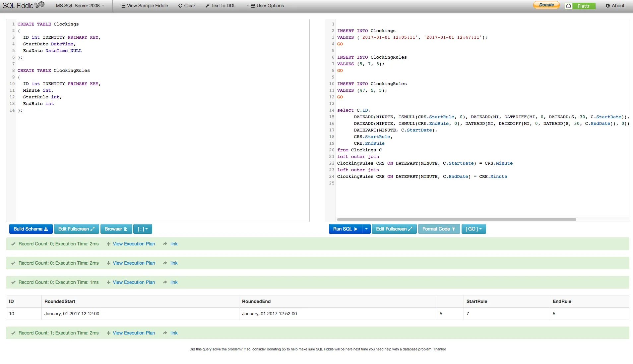Screen dimensions: 633x364
Task: Click Format Code button
Action: point(439,229)
